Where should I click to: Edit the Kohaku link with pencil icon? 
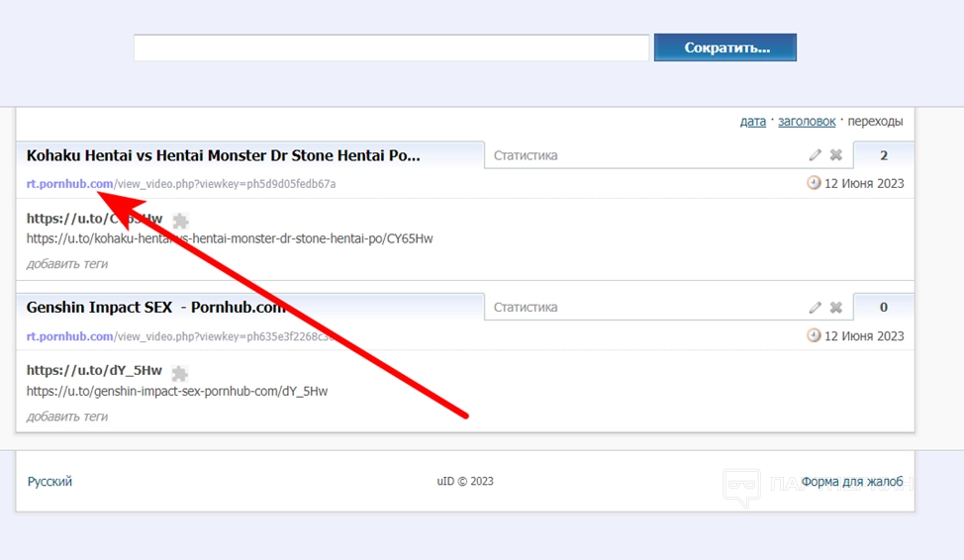coord(816,155)
